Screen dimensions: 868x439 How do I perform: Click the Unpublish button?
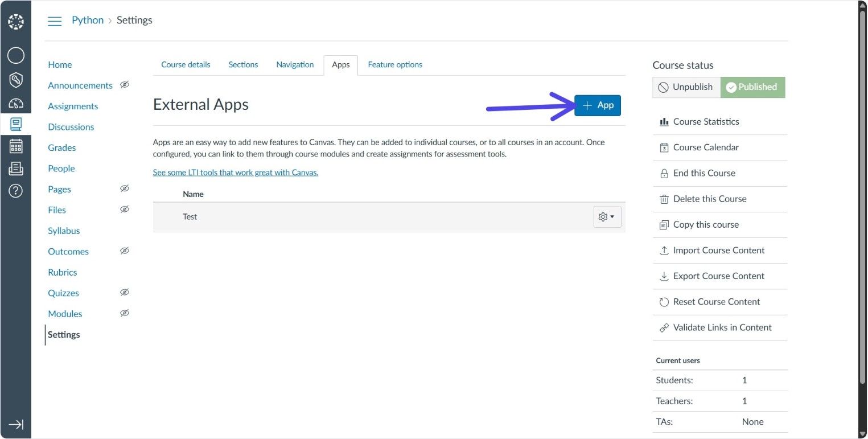[x=686, y=87]
